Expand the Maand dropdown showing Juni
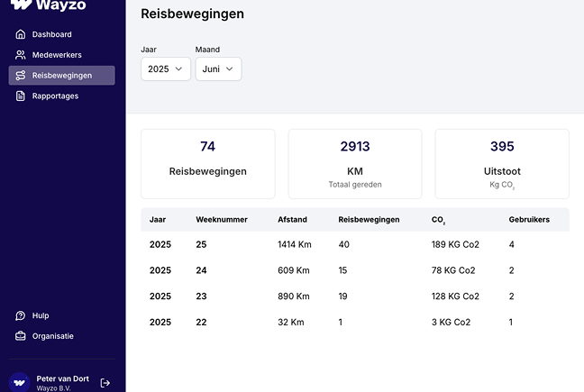This screenshot has height=392, width=584. pyautogui.click(x=218, y=68)
